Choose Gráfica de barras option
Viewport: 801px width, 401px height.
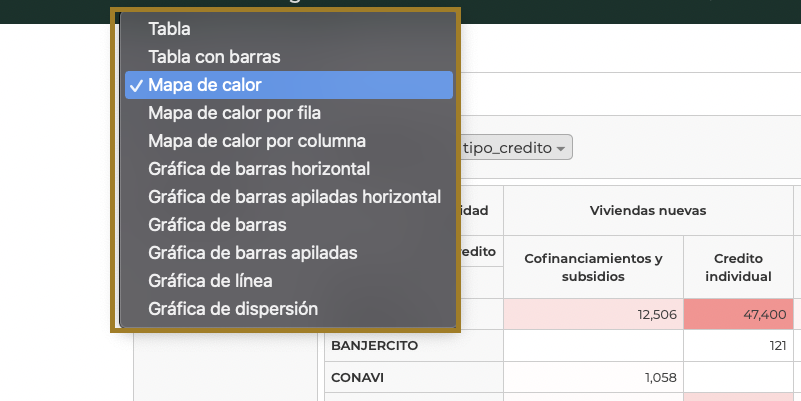point(217,224)
